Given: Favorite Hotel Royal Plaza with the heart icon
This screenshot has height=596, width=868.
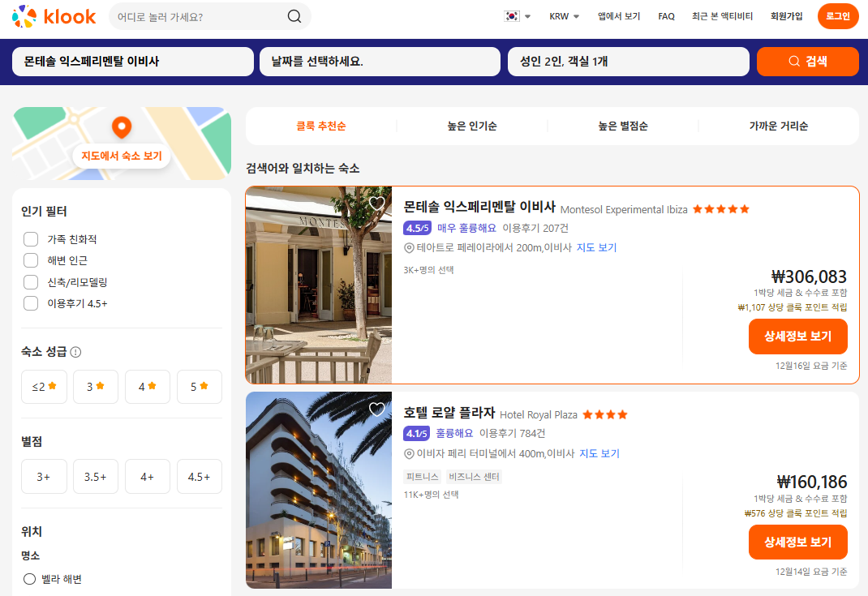Looking at the screenshot, I should 377,409.
